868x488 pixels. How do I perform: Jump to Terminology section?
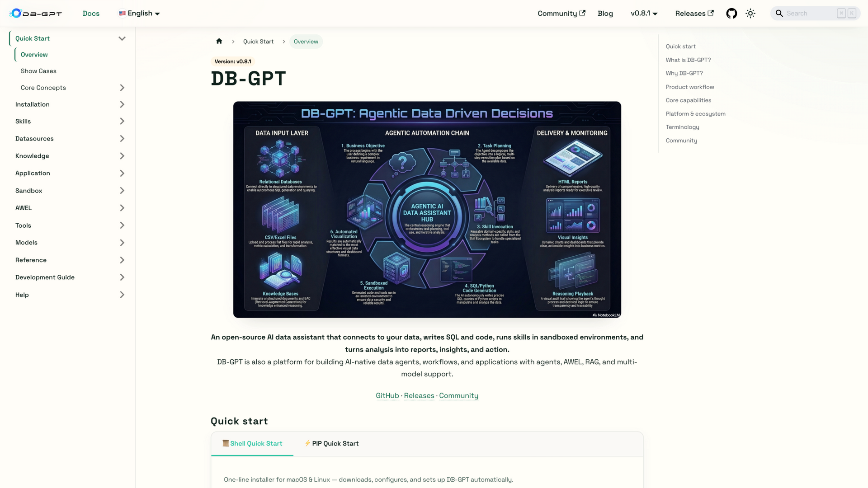[682, 127]
